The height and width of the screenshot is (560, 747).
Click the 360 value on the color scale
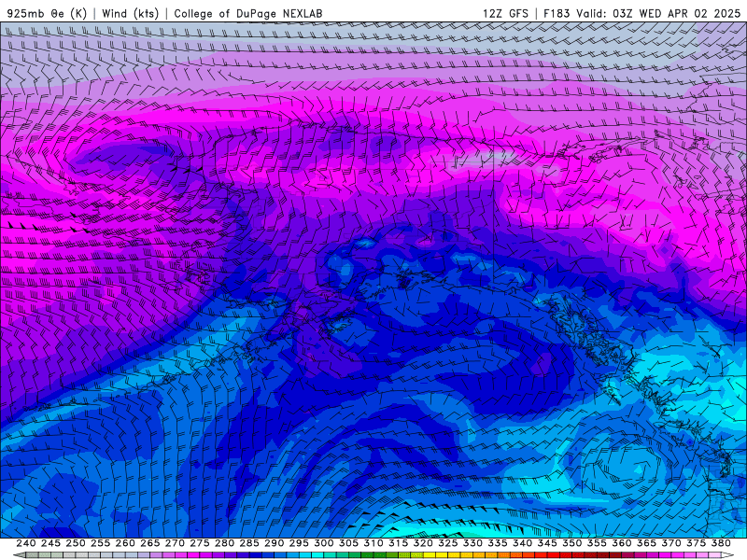click(x=622, y=543)
